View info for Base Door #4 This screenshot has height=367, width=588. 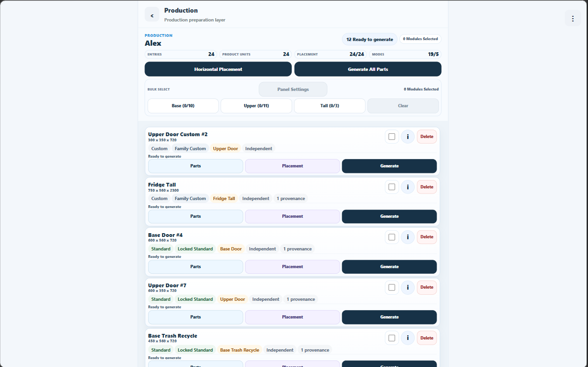click(x=408, y=237)
